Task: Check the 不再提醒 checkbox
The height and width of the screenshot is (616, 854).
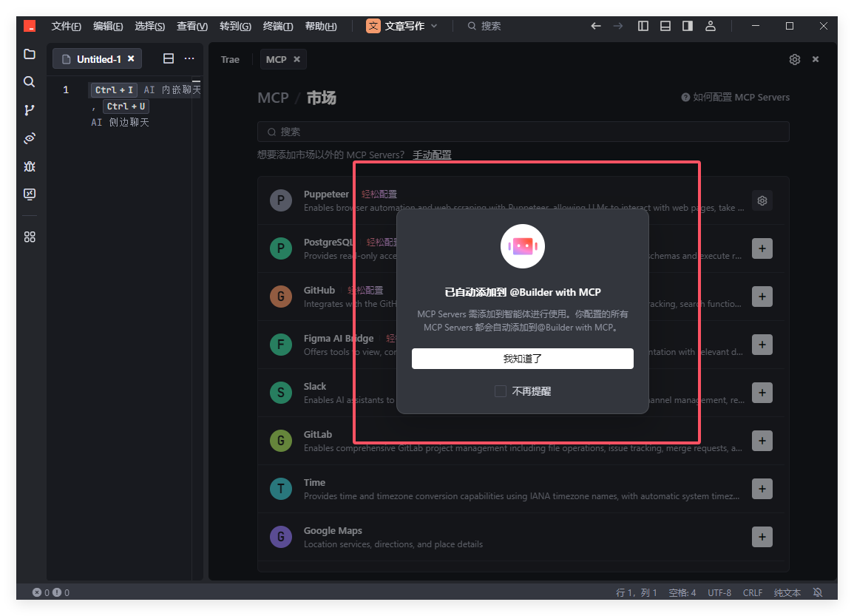Action: 501,391
